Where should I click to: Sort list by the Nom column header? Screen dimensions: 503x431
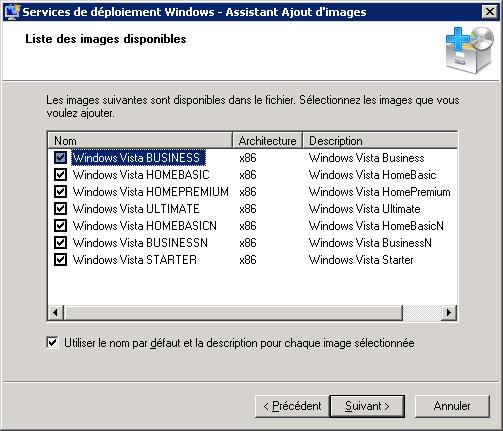[140, 140]
